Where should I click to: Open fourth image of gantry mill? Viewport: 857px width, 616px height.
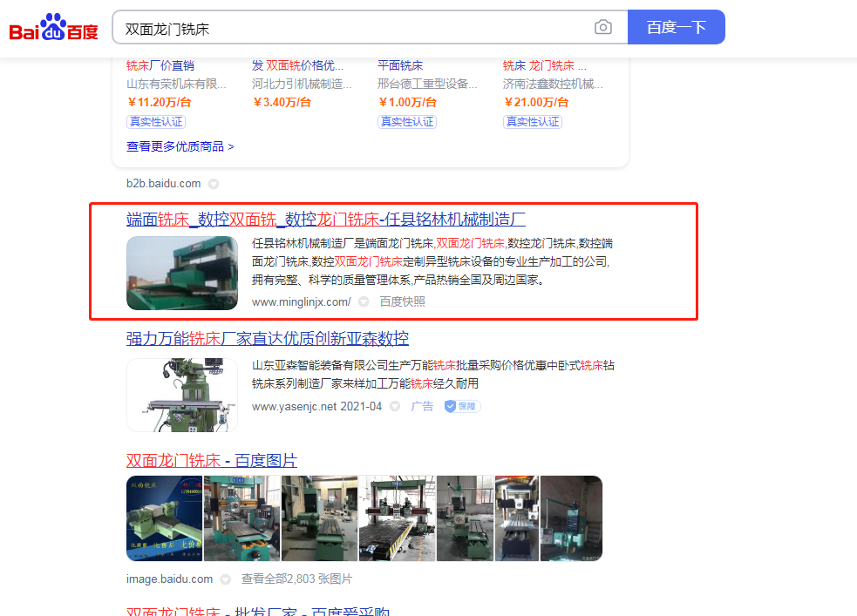coord(397,518)
